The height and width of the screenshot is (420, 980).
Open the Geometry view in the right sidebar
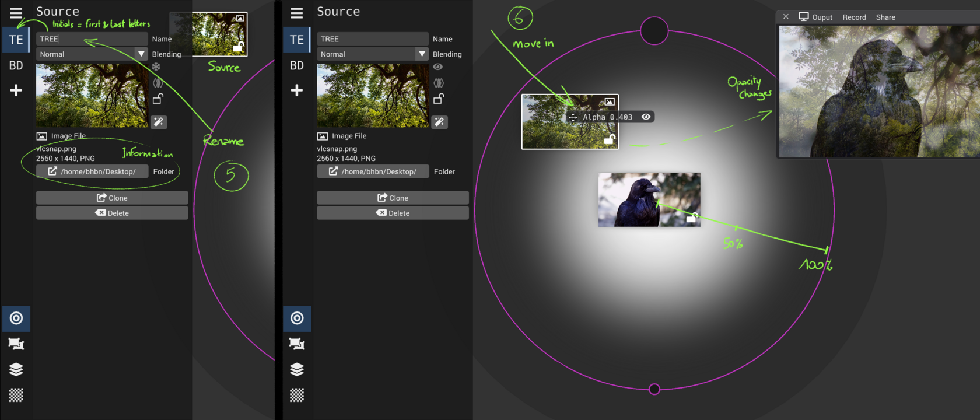(x=297, y=344)
